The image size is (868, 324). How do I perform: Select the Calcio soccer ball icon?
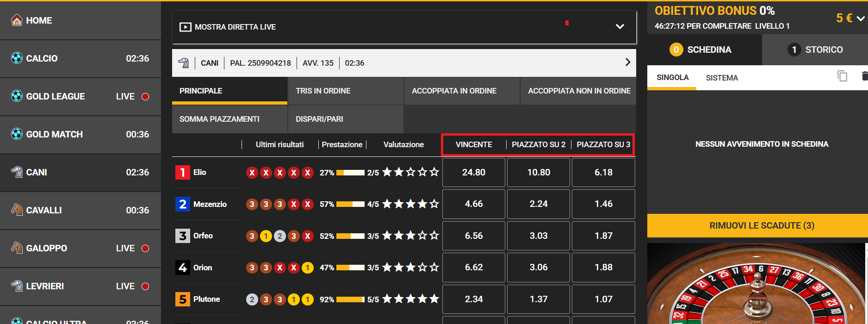point(17,58)
